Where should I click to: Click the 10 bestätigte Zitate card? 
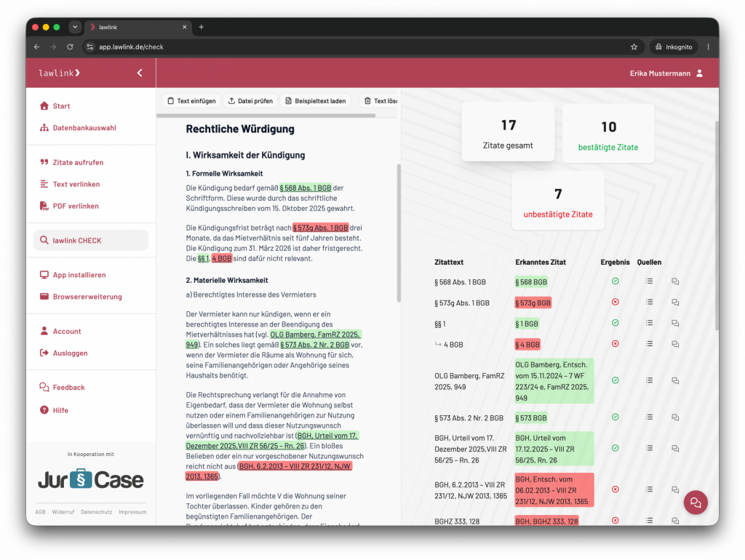click(x=608, y=134)
